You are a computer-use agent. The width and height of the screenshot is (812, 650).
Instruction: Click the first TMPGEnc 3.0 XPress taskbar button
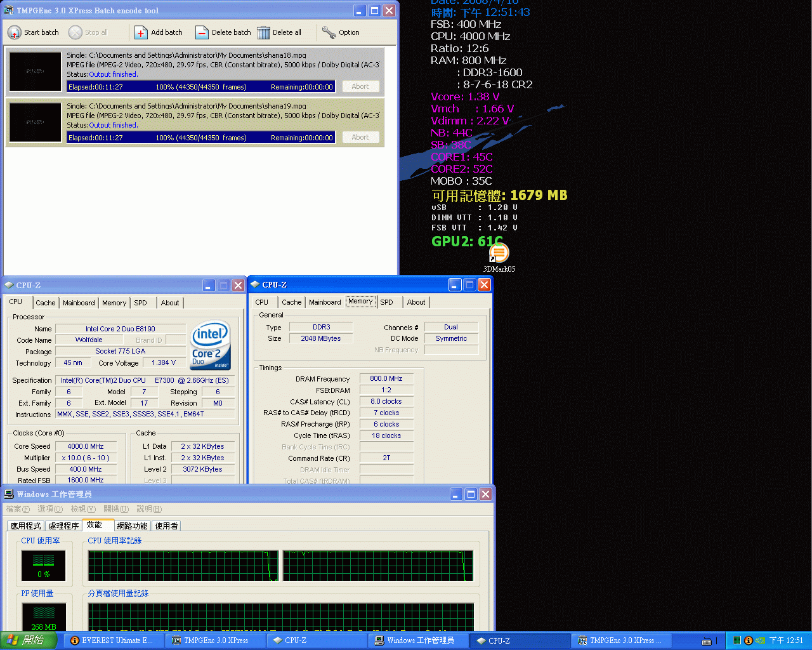(216, 640)
